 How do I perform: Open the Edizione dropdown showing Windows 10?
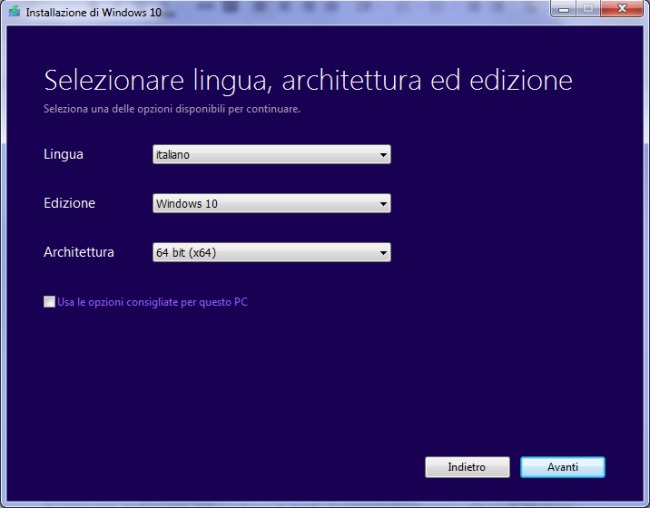[x=272, y=203]
